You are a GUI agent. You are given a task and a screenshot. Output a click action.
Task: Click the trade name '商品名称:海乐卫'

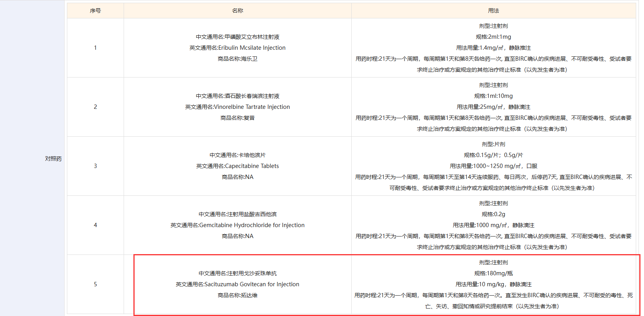237,59
